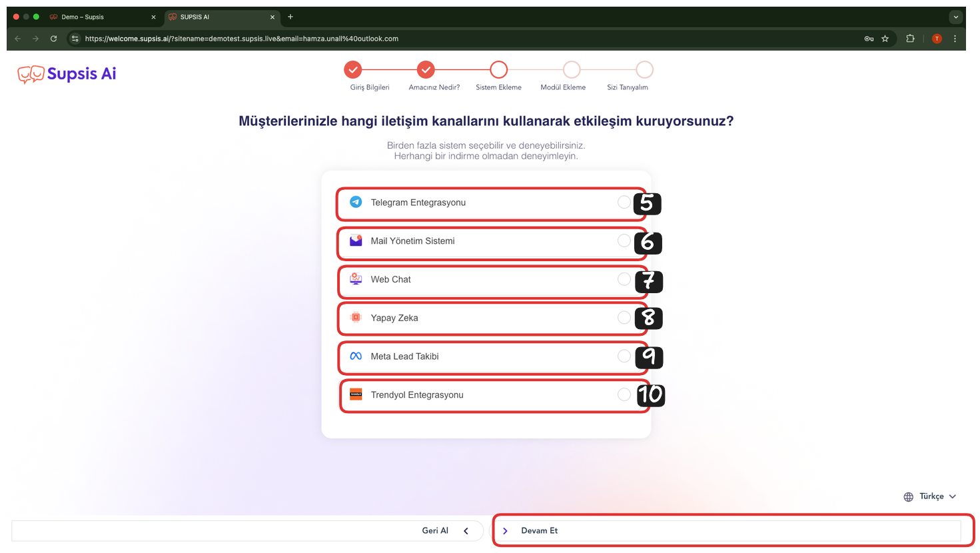Image resolution: width=980 pixels, height=553 pixels.
Task: Open the red profile avatar in toolbar
Action: [937, 39]
